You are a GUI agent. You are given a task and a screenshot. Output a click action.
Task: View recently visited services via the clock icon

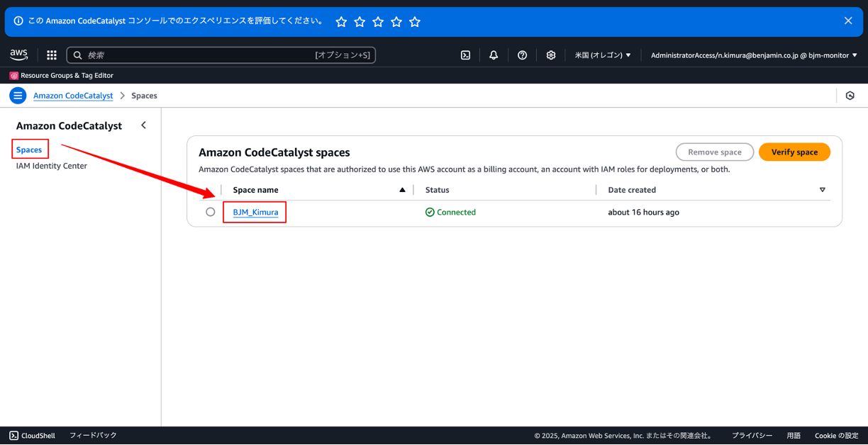(x=850, y=95)
